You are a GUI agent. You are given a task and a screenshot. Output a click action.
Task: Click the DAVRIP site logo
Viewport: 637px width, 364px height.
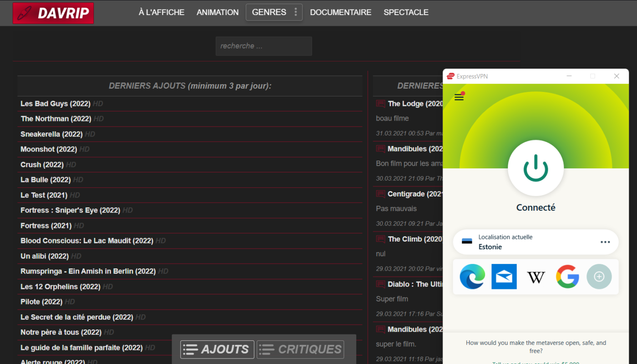[x=53, y=13]
